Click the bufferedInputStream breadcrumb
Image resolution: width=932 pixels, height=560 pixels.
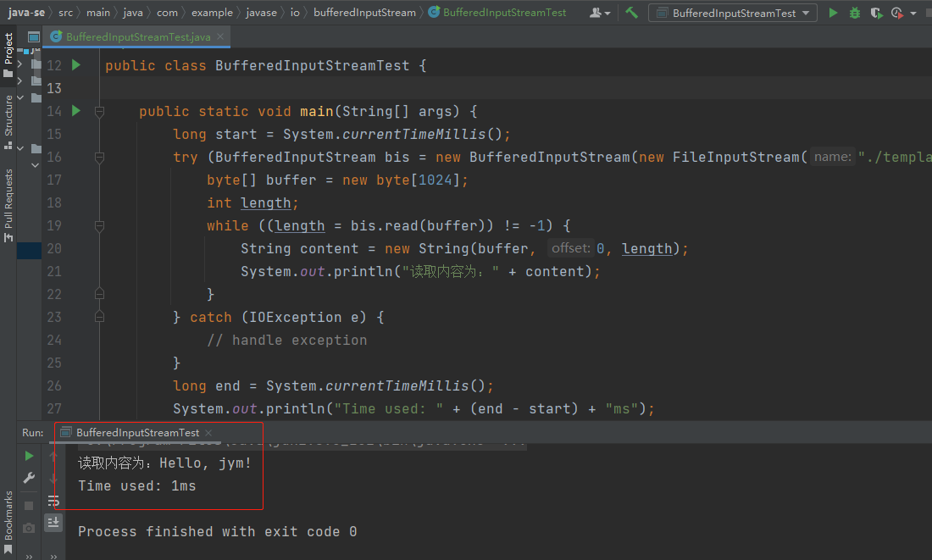pos(364,13)
